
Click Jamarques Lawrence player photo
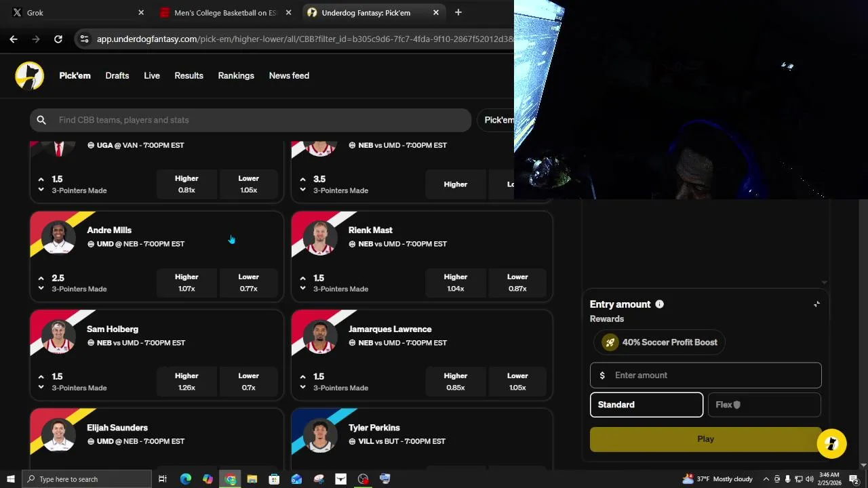pos(320,335)
